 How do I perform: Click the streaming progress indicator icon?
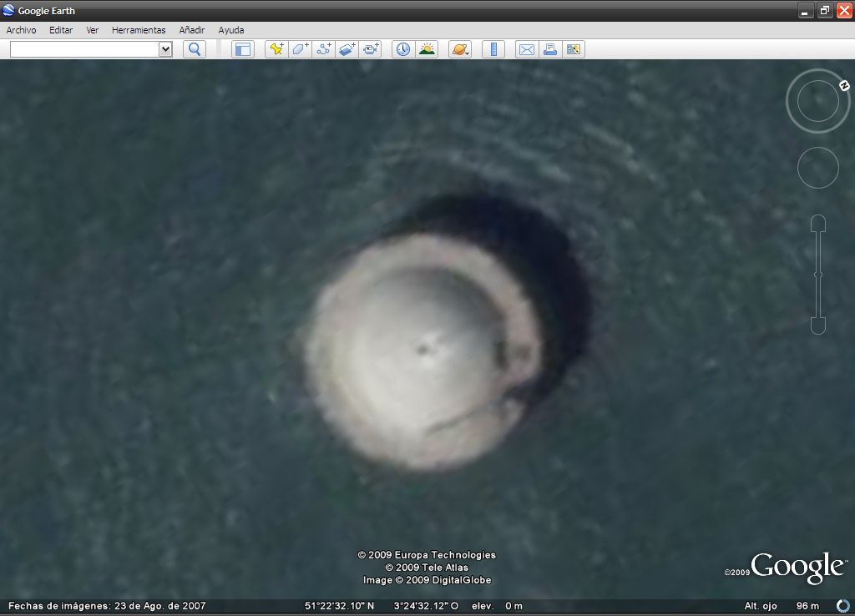tap(843, 606)
